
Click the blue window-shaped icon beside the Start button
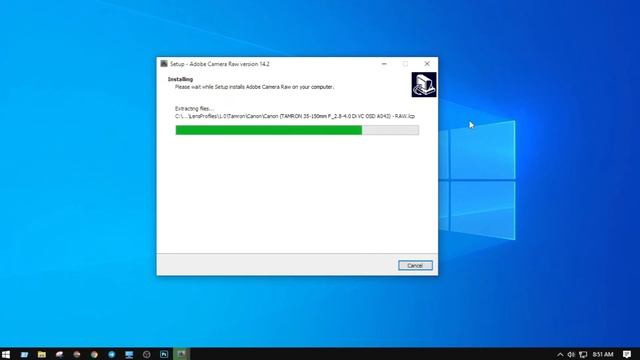click(x=24, y=354)
